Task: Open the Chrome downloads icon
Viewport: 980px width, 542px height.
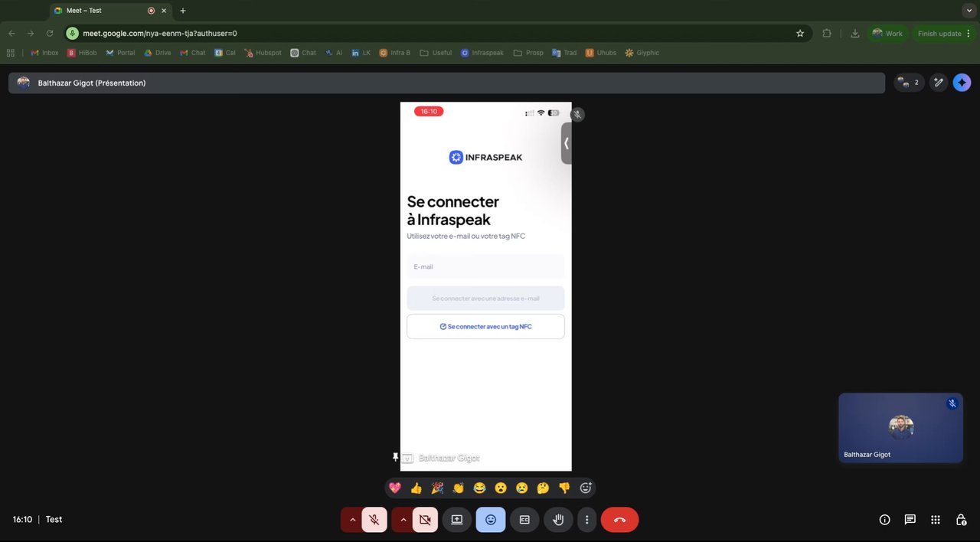Action: click(855, 34)
